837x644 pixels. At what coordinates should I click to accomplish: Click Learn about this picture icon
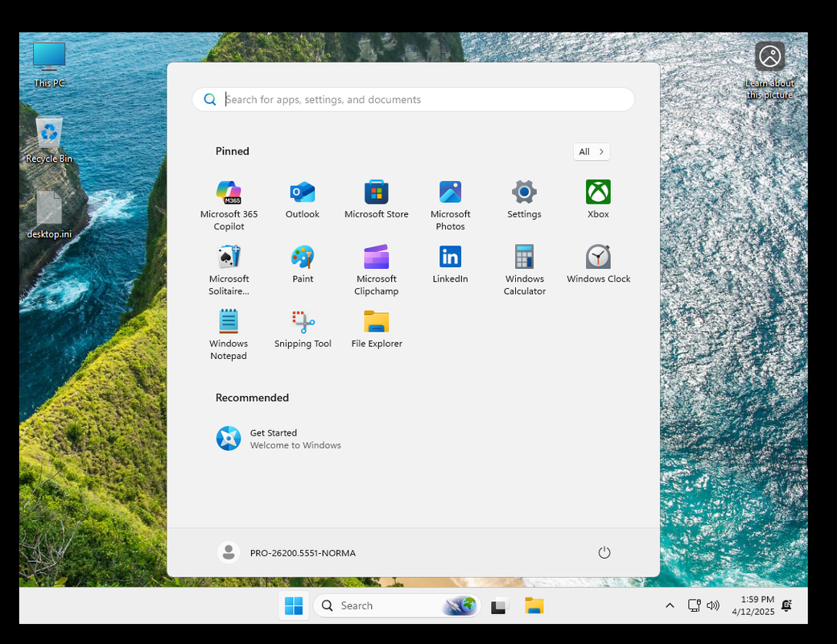[769, 71]
